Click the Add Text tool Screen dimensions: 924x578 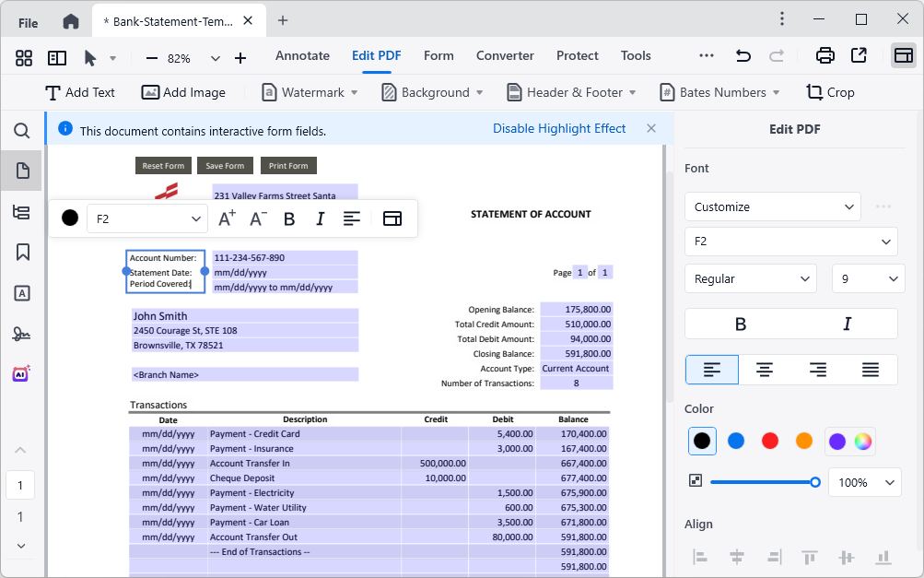tap(81, 92)
